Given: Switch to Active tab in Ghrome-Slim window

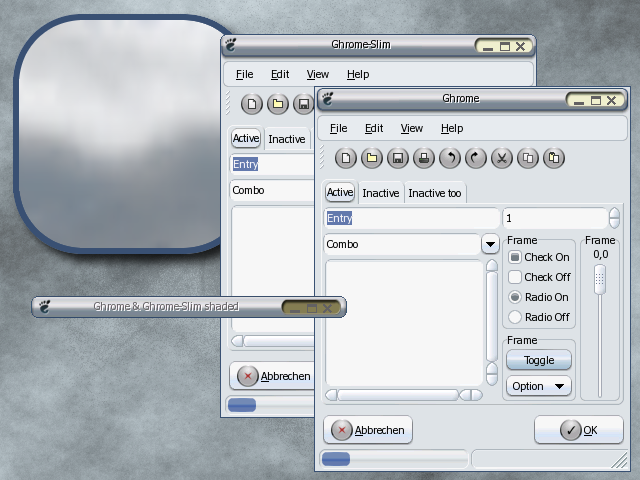Looking at the screenshot, I should click(246, 138).
